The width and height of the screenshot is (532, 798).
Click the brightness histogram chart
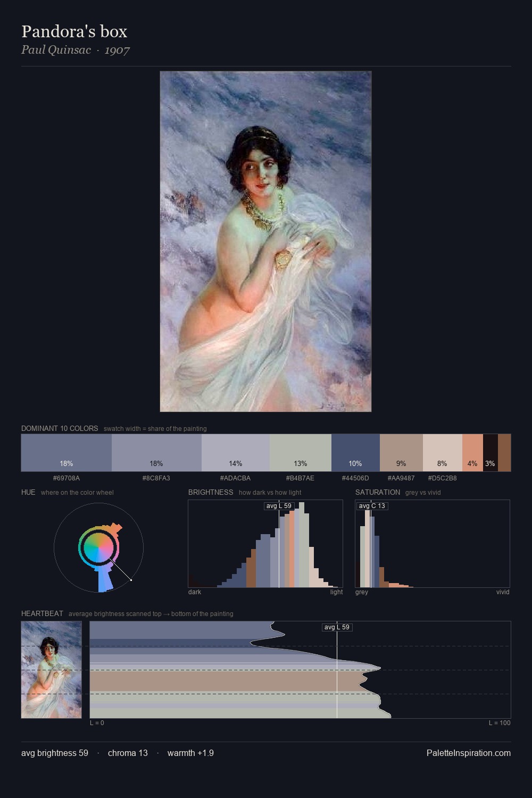coord(265,544)
